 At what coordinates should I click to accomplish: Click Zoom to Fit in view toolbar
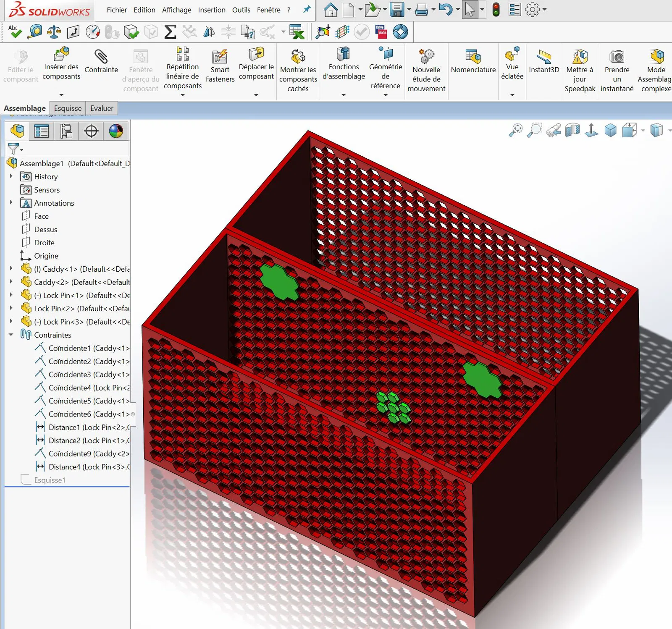tap(516, 130)
